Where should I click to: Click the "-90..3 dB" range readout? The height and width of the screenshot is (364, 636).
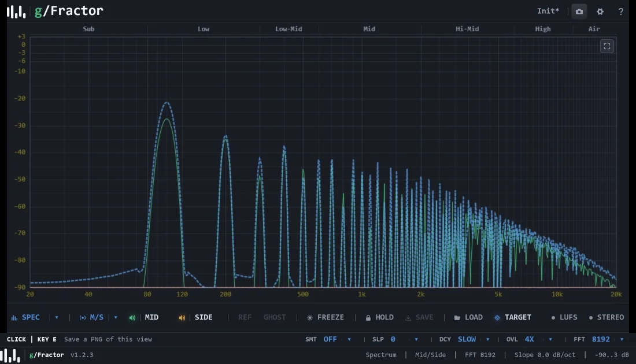click(612, 355)
